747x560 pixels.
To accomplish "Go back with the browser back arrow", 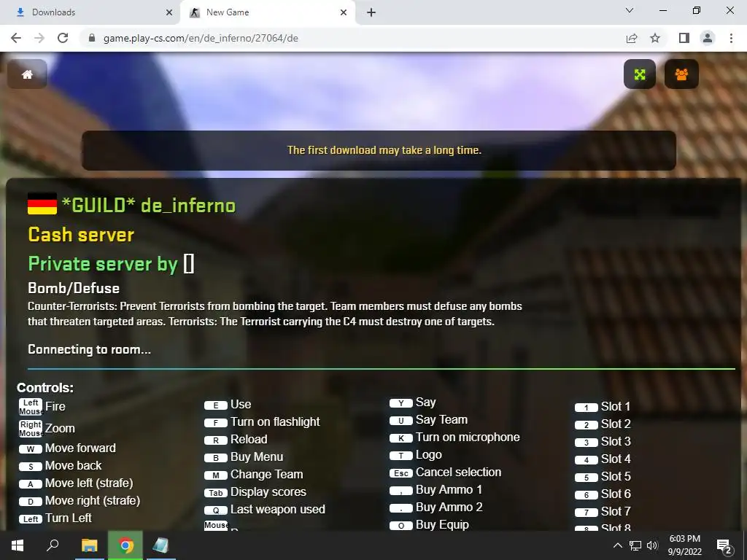I will [x=16, y=38].
